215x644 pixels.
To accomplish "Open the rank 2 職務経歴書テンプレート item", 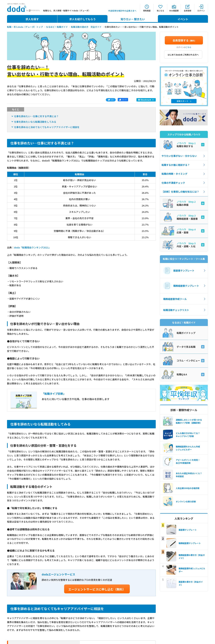I will pos(184,543).
